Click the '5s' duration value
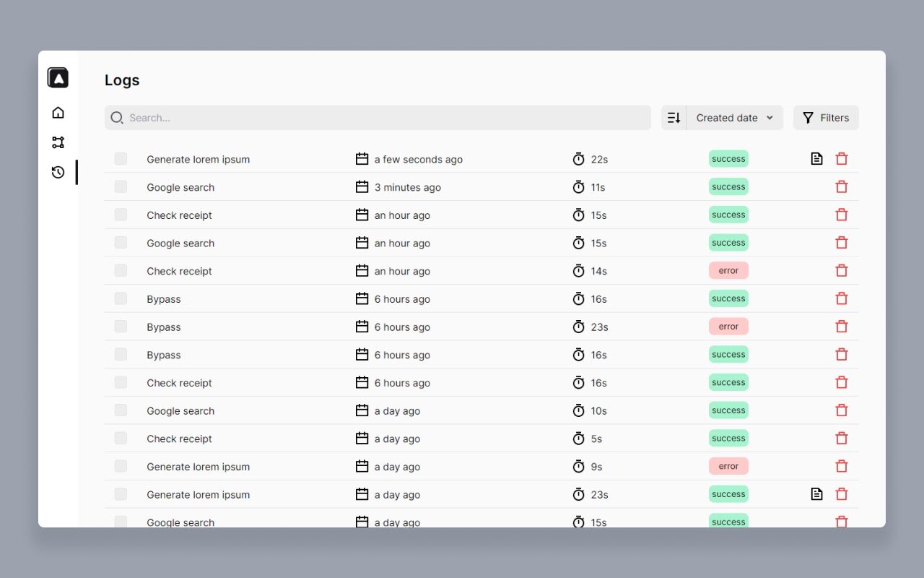This screenshot has width=924, height=578. coord(596,439)
